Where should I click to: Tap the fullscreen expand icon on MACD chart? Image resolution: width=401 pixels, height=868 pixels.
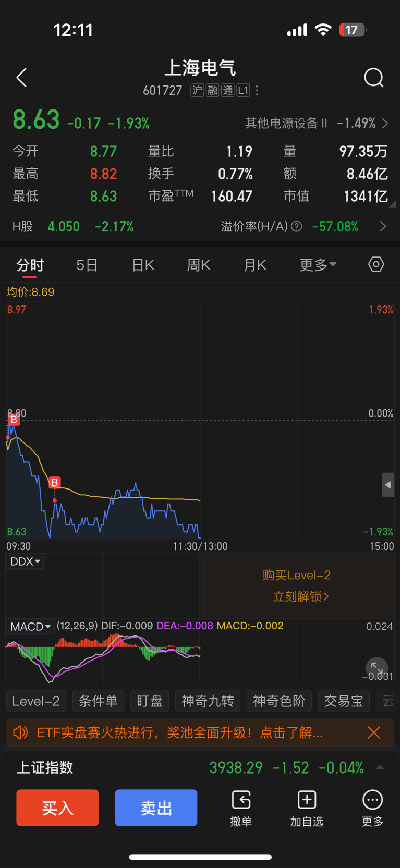pos(376,668)
